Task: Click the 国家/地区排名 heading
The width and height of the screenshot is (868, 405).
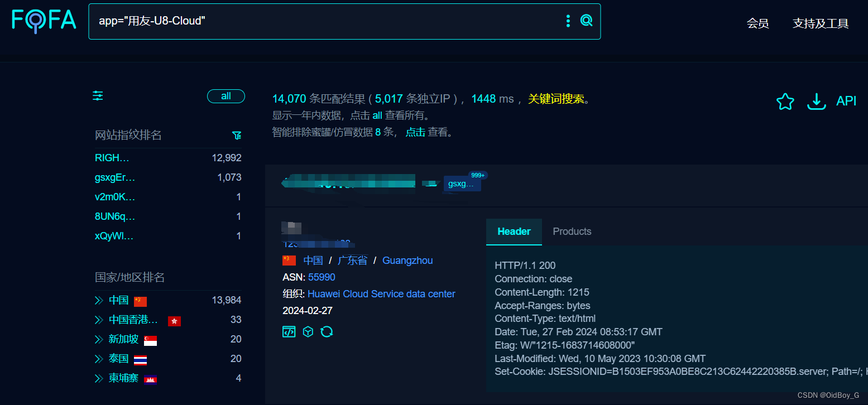Action: pyautogui.click(x=130, y=277)
